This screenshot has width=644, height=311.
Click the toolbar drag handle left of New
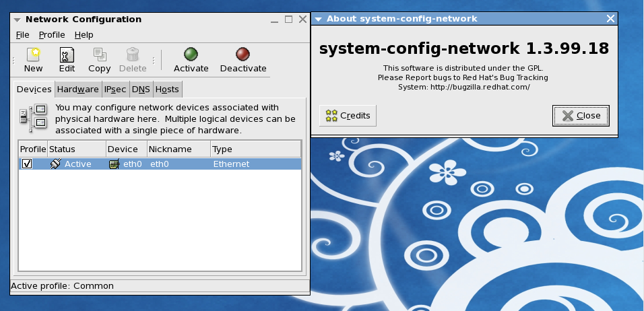13,61
